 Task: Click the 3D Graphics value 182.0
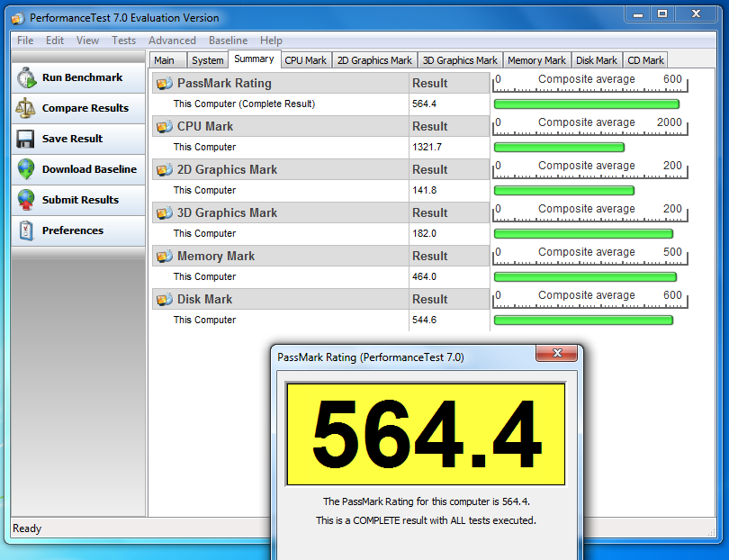click(x=424, y=234)
